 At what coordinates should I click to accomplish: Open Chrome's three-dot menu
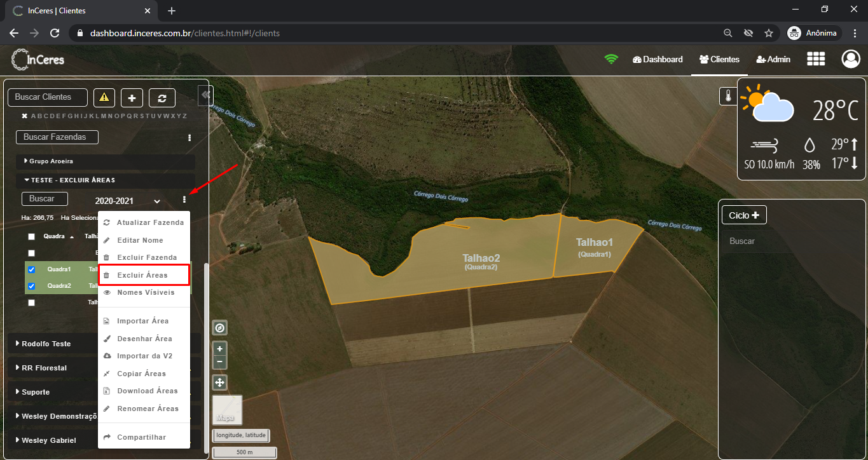(855, 33)
